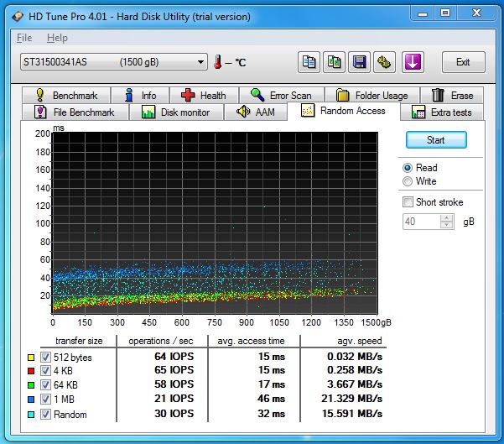Select the Write radio button
504x444 pixels.
408,181
